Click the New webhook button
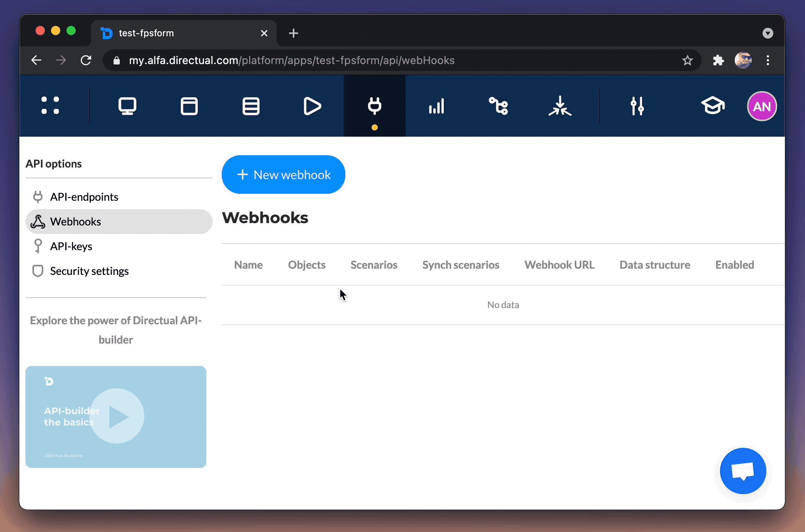 283,175
